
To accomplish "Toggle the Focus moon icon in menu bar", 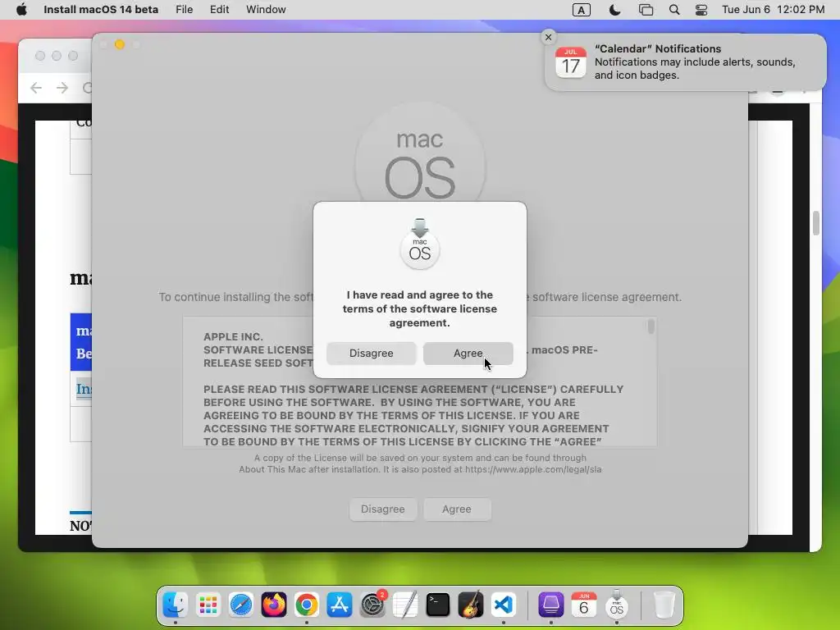I will point(614,10).
